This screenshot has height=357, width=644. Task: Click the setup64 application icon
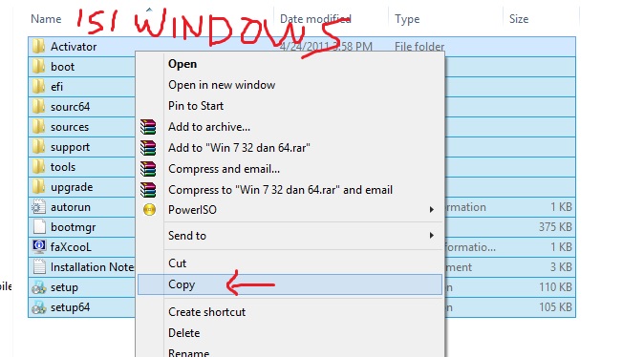coord(38,307)
